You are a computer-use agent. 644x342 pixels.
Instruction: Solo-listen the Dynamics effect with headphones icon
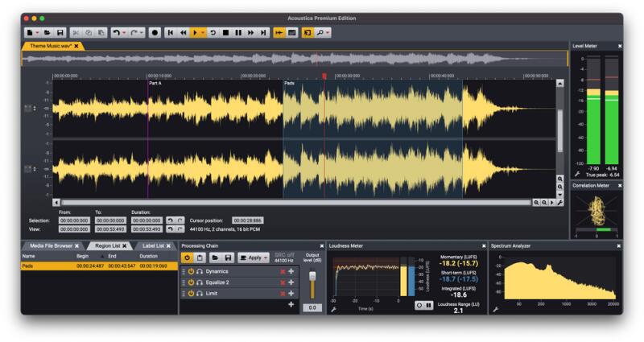pos(200,271)
